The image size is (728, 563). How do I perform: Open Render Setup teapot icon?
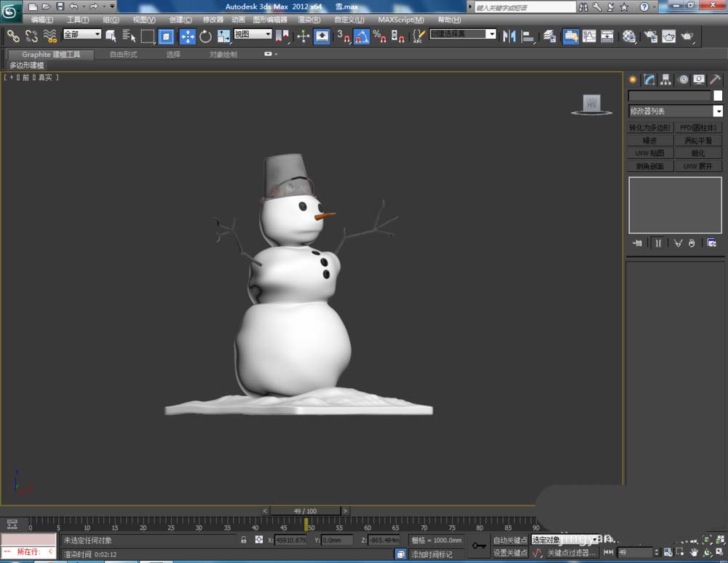coord(650,36)
